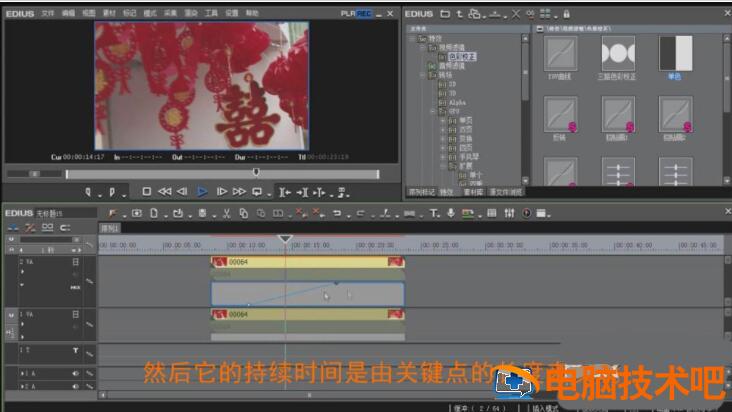Screen dimensions: 732x412
Task: Toggle the MIX mixer on 2 VA track
Action: click(75, 287)
